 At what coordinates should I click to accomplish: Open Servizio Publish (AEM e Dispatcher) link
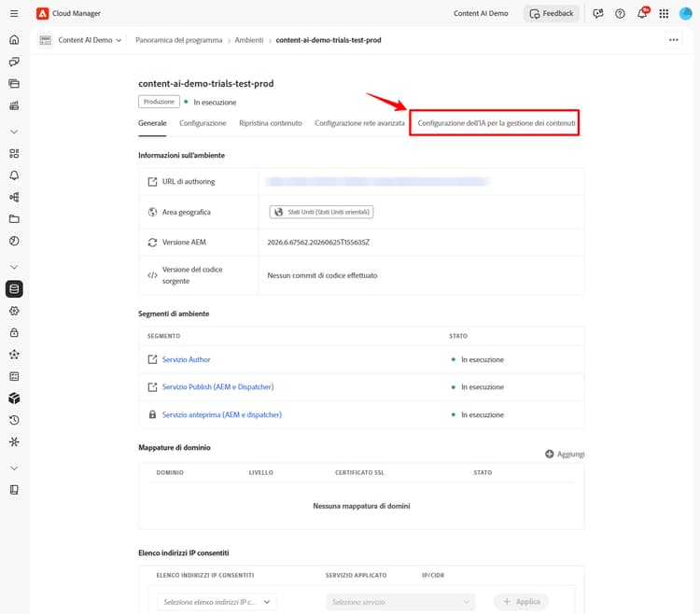[217, 387]
